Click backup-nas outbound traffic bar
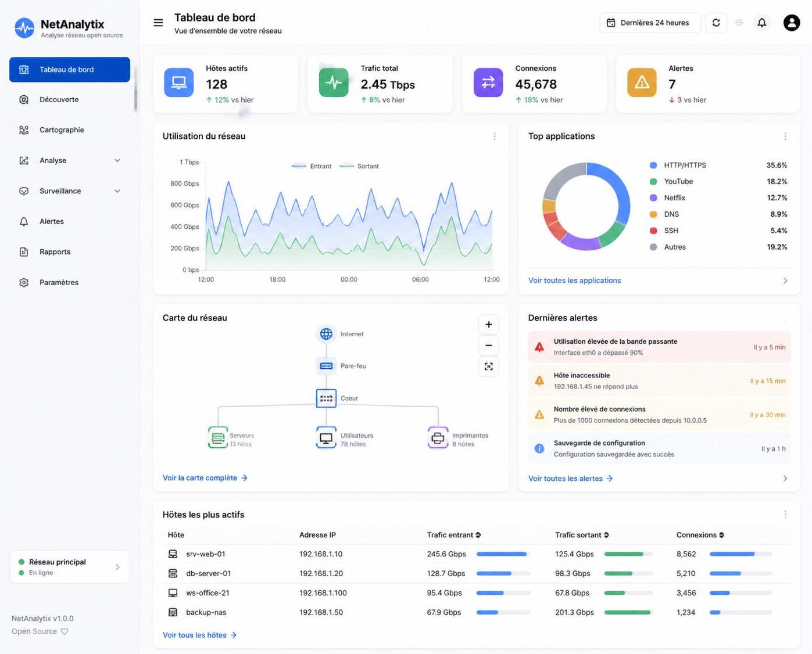This screenshot has height=654, width=812. click(x=628, y=612)
